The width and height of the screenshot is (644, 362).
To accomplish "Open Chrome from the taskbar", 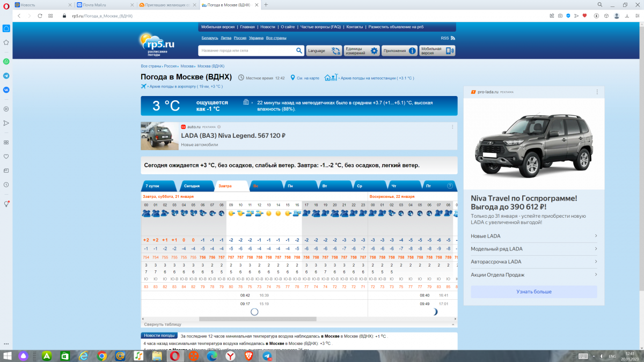I will [x=102, y=356].
